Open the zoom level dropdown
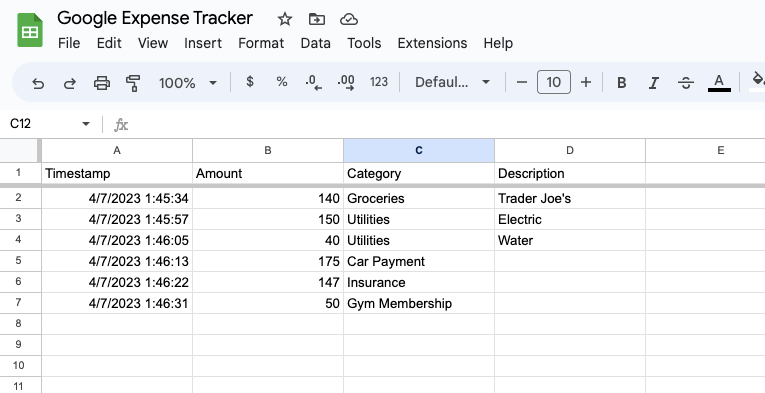This screenshot has height=393, width=765. point(187,82)
